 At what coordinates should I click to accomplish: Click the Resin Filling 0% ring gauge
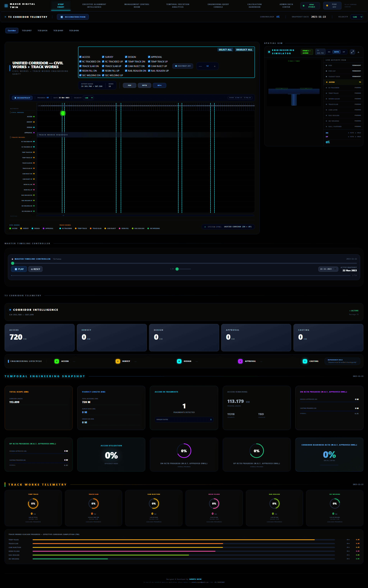[x=214, y=504]
